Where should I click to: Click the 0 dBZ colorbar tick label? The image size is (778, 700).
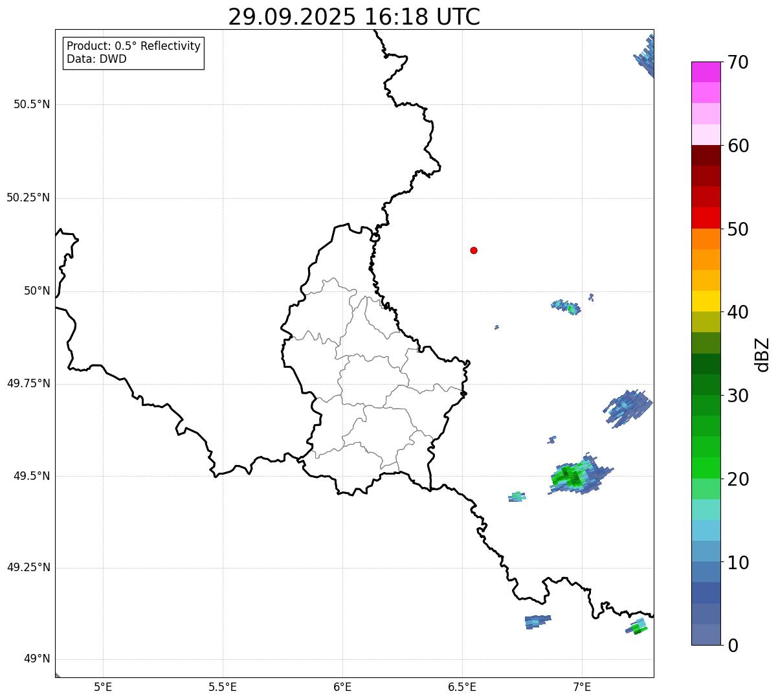click(x=732, y=646)
